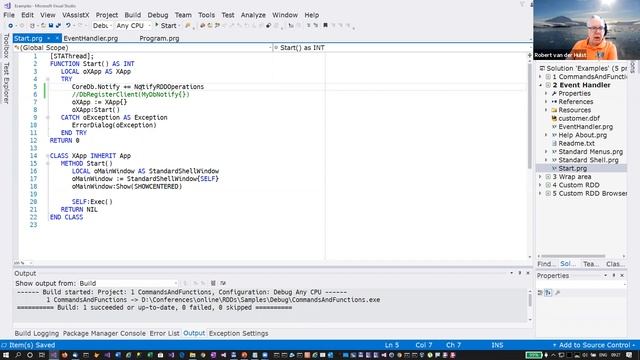This screenshot has width=640, height=360.
Task: Click the editor vertical scrollbar
Action: tap(530, 116)
